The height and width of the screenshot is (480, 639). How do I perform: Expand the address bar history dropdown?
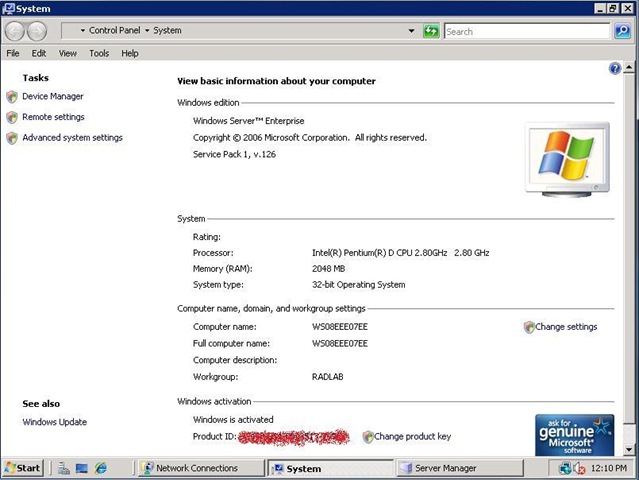coord(411,31)
